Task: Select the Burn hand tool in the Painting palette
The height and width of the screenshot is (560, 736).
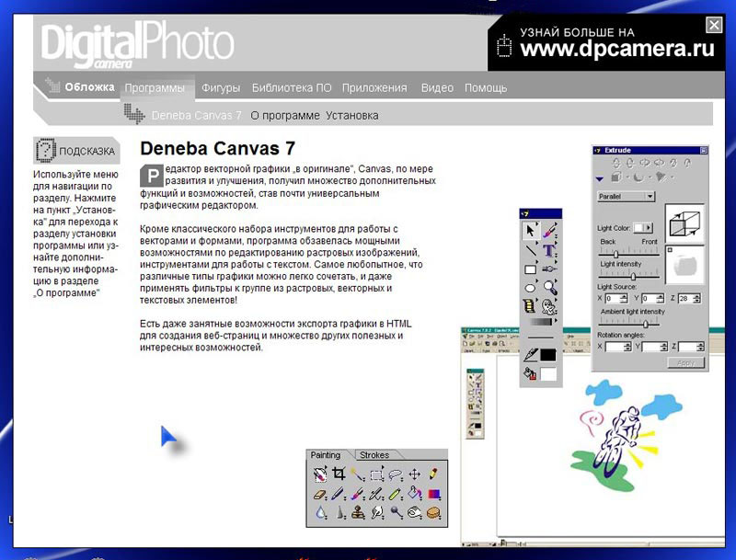Action: [415, 512]
